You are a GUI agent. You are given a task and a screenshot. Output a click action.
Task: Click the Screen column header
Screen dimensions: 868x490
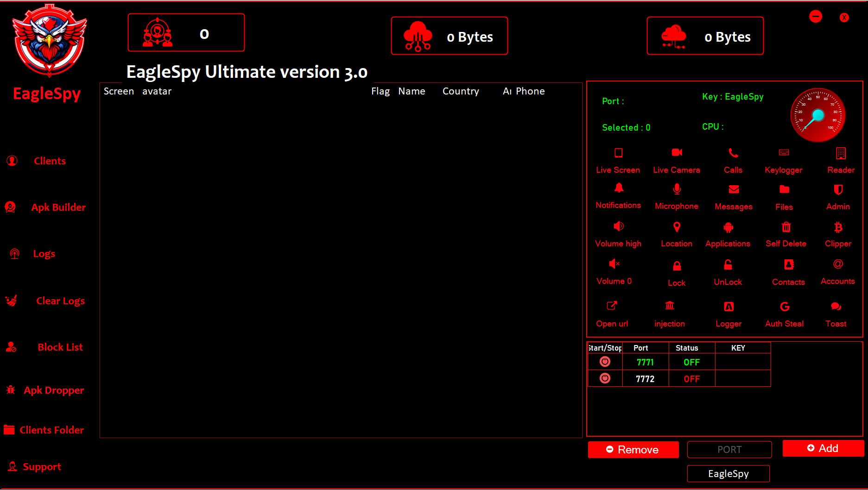[x=119, y=91]
